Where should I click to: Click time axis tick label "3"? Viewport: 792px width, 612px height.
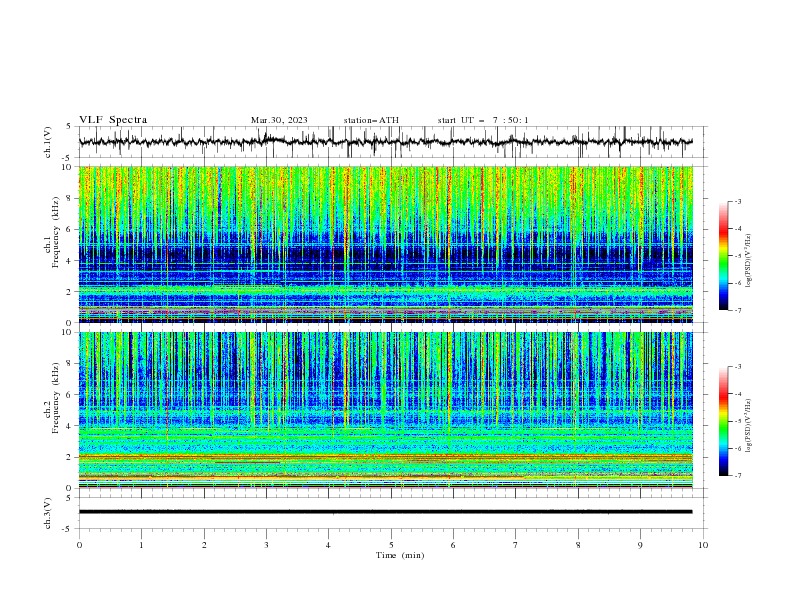coord(266,545)
